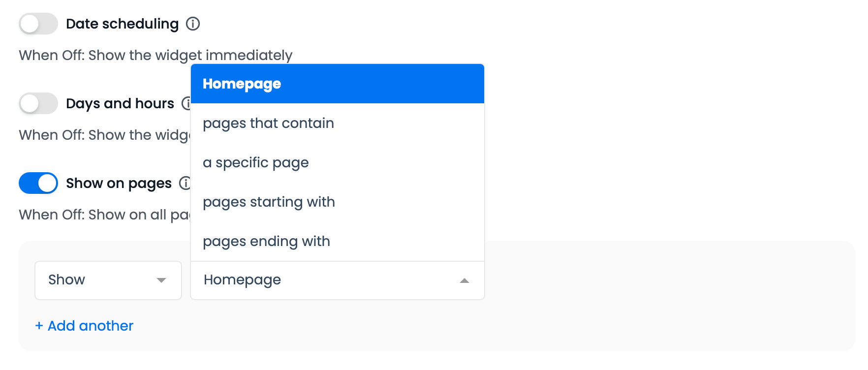The width and height of the screenshot is (868, 370).
Task: Turn on the Days and hours switch
Action: (x=38, y=103)
